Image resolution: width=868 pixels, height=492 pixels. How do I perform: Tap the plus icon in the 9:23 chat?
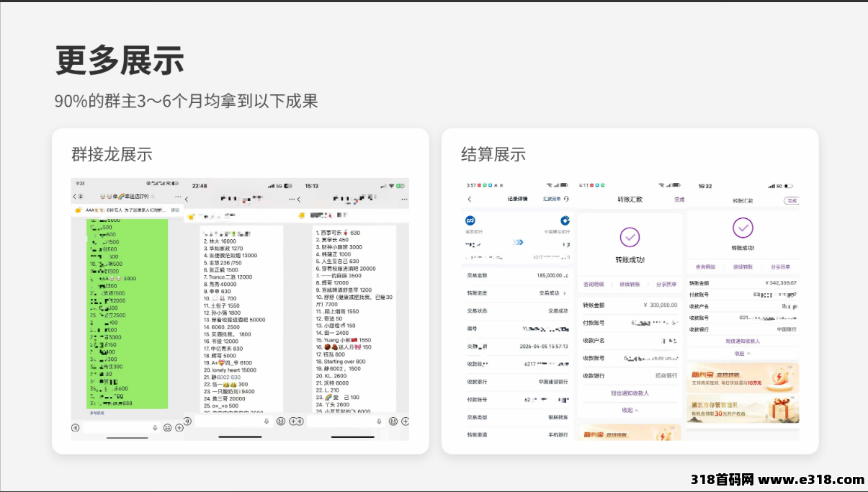pos(179,427)
